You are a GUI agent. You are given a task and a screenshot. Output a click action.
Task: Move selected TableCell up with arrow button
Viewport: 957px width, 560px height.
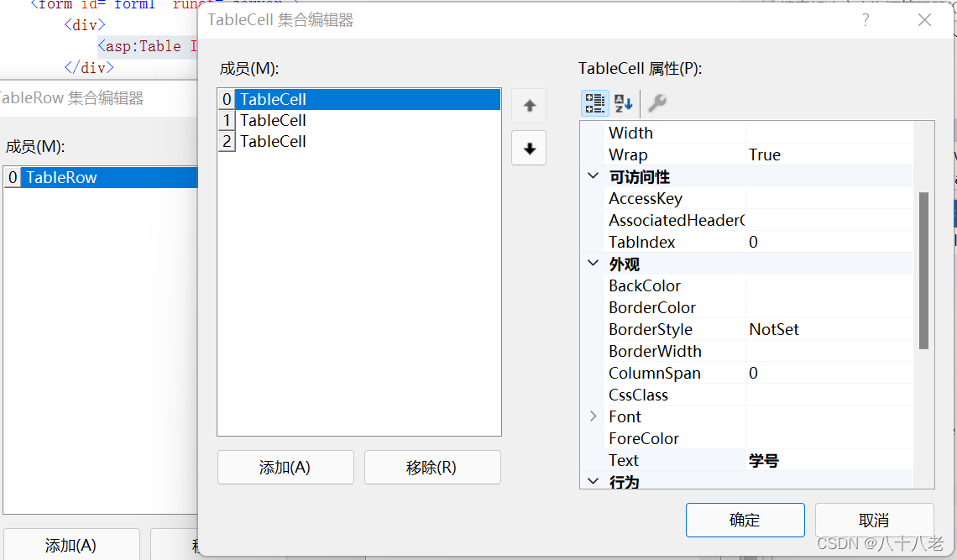pos(529,106)
